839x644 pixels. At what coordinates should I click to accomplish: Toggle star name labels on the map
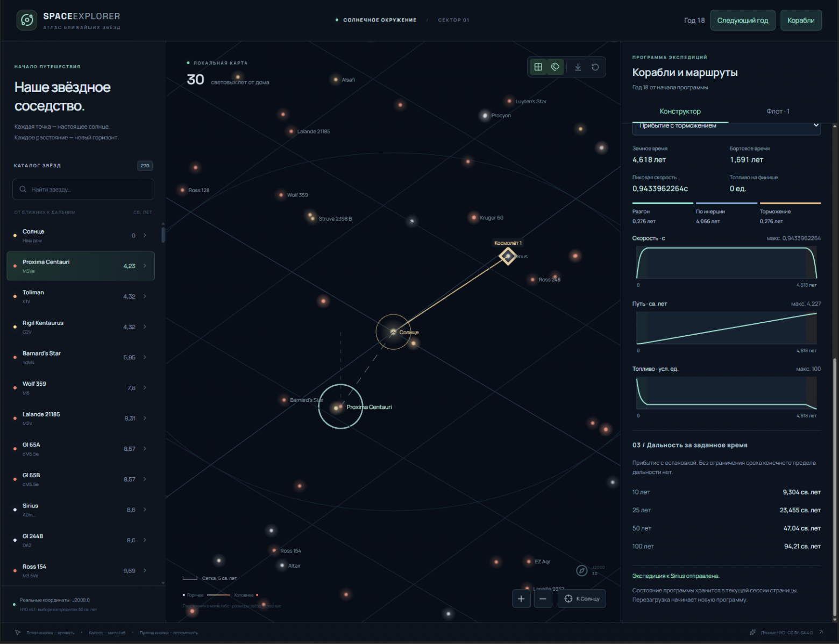(x=556, y=67)
